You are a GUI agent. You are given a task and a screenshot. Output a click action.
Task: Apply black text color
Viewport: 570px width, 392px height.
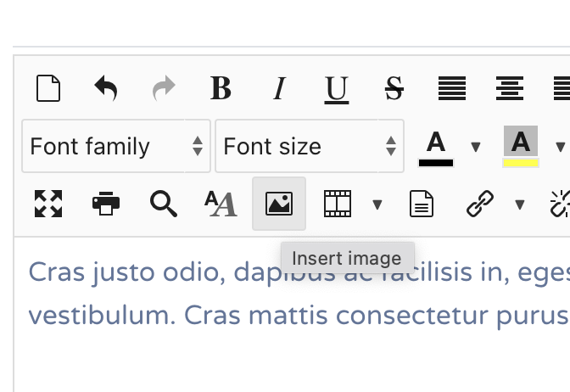point(436,146)
